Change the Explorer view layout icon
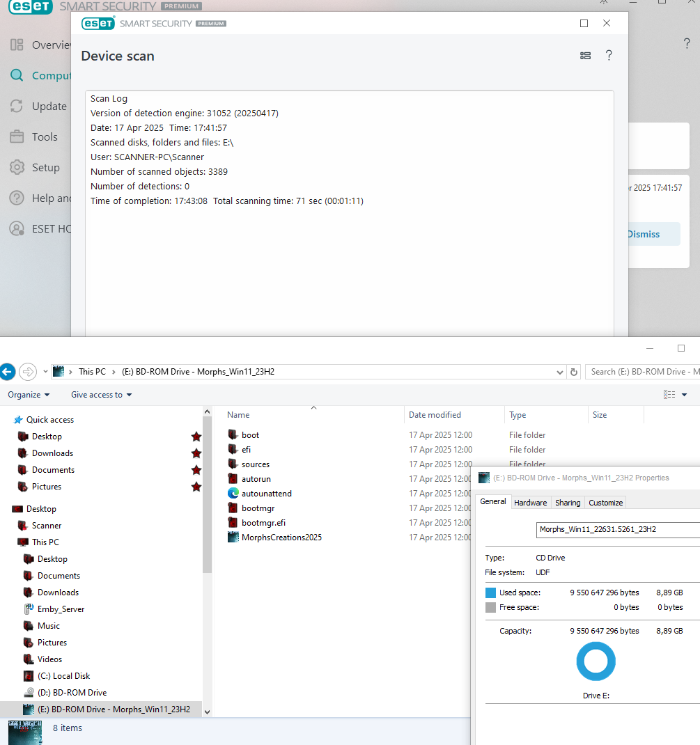This screenshot has height=745, width=700. [669, 394]
